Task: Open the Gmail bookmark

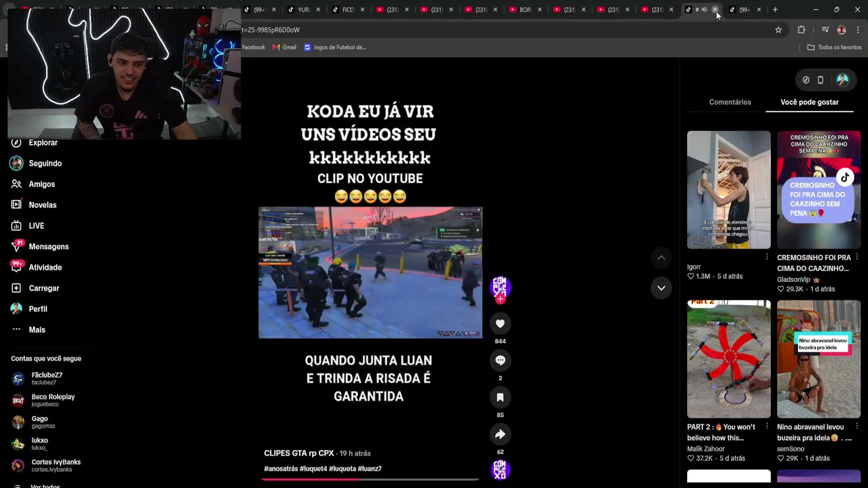Action: point(284,47)
